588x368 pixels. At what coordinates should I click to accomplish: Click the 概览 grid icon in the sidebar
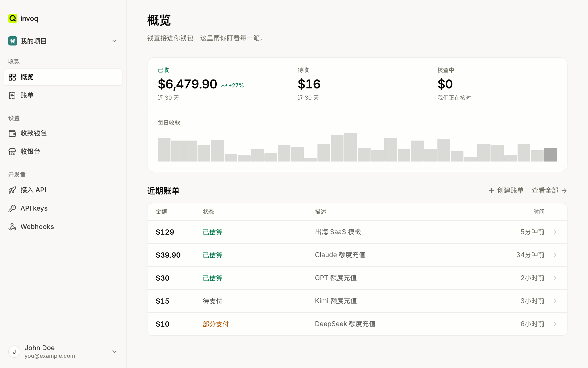[12, 77]
